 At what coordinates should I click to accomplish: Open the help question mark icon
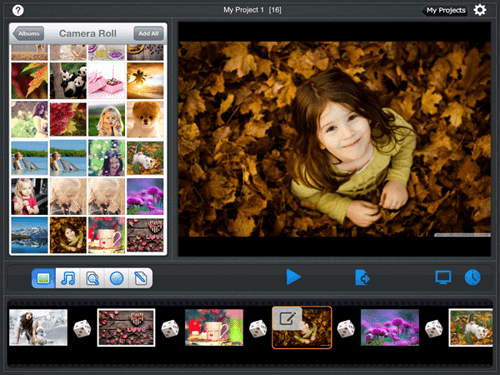point(18,10)
